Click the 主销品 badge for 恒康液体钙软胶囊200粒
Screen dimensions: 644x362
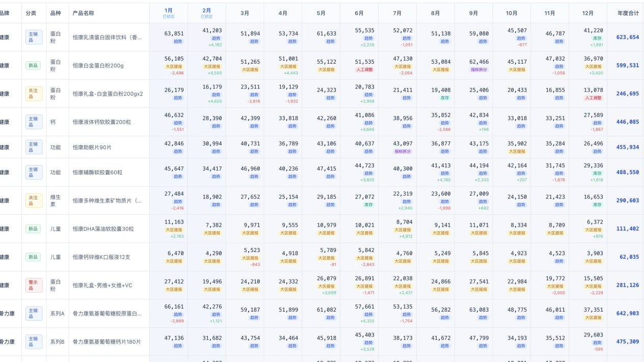pos(34,122)
